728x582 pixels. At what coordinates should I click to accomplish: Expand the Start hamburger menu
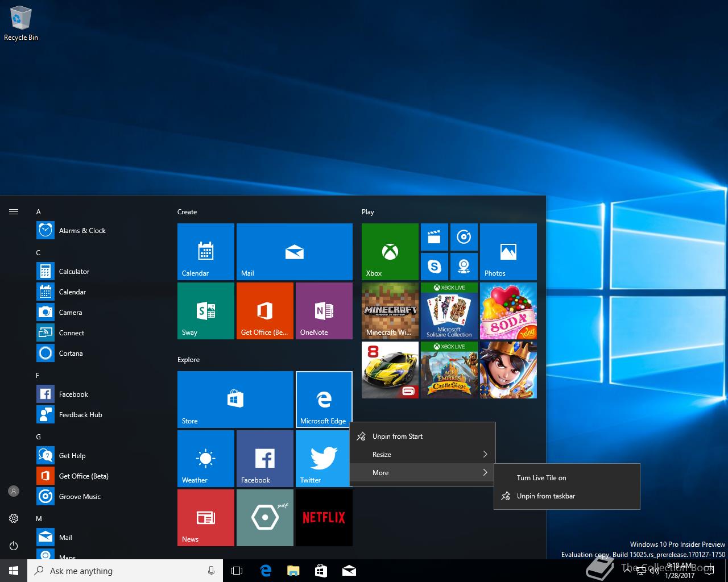click(x=14, y=212)
